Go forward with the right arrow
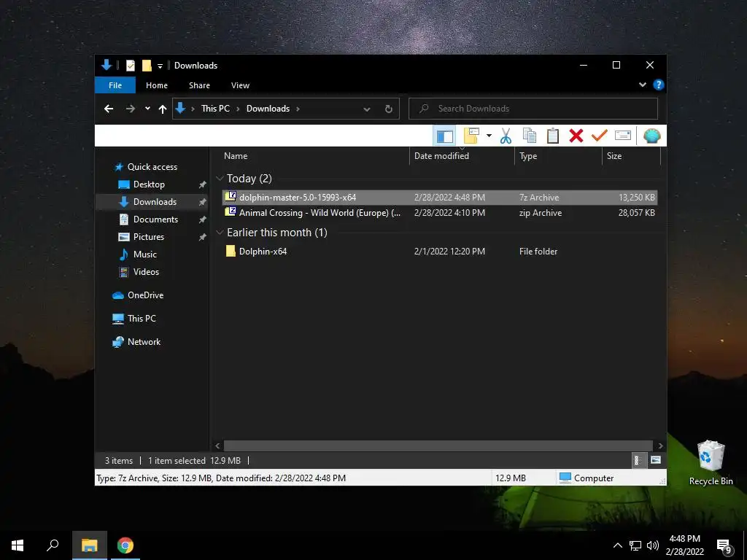The height and width of the screenshot is (560, 747). pos(130,109)
